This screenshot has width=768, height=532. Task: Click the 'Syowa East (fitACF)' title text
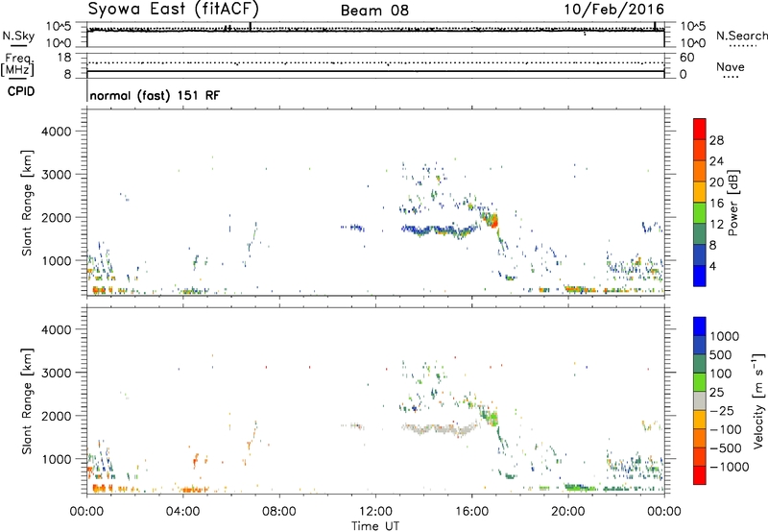[173, 9]
